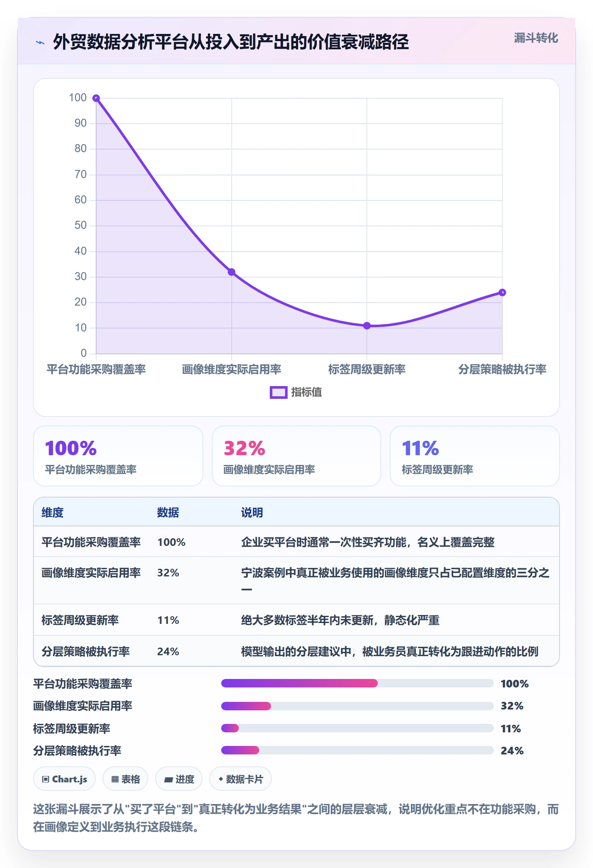Screen dimensions: 593x868
Task: Click the Chart.js tag chip
Action: pyautogui.click(x=64, y=779)
